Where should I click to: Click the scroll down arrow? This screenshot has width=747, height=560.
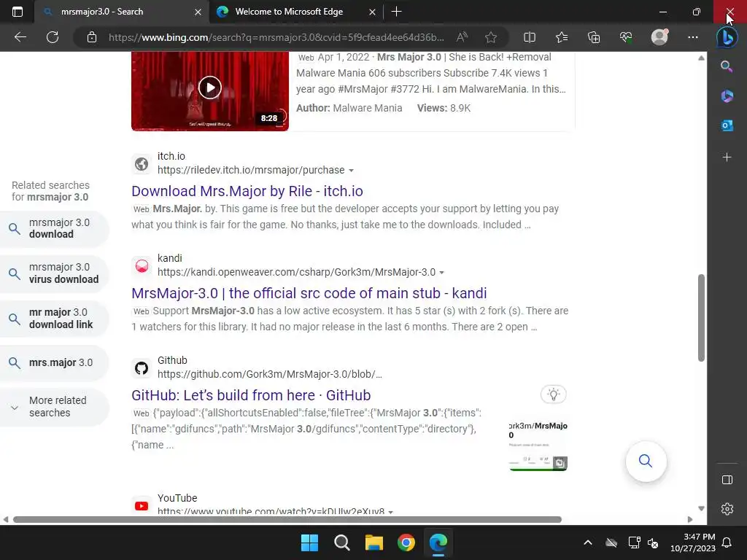point(701,508)
